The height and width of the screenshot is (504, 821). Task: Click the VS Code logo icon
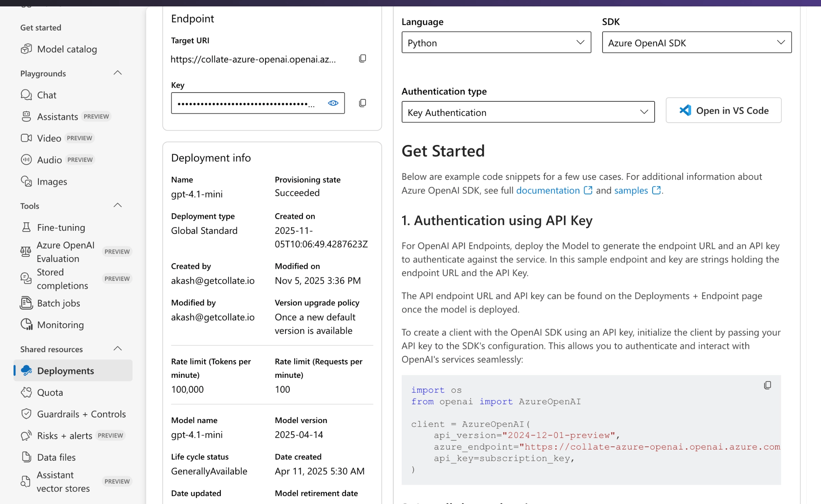[685, 110]
